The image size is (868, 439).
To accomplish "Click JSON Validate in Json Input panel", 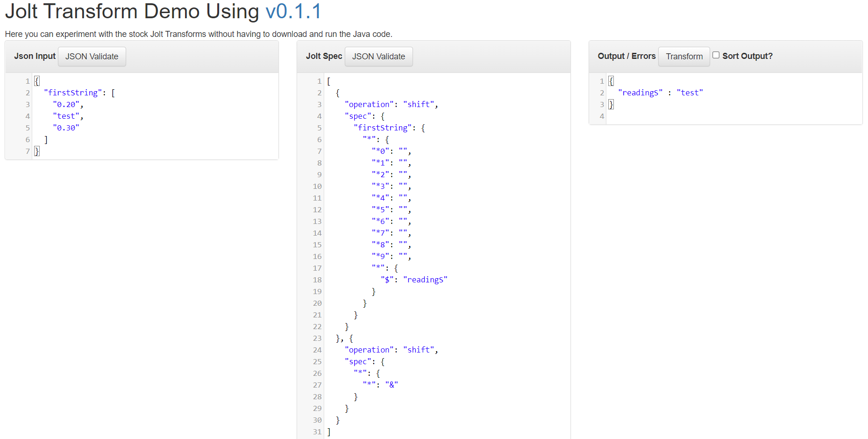I will pos(92,57).
